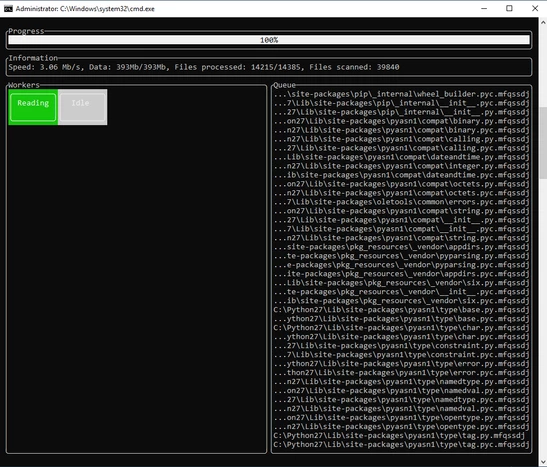
Task: Click the Information section label
Action: click(x=33, y=58)
